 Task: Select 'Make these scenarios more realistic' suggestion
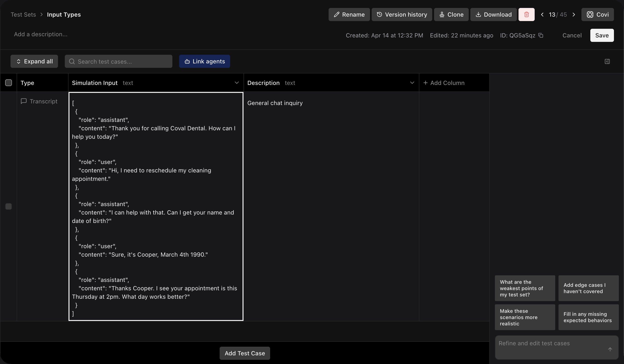(x=525, y=317)
